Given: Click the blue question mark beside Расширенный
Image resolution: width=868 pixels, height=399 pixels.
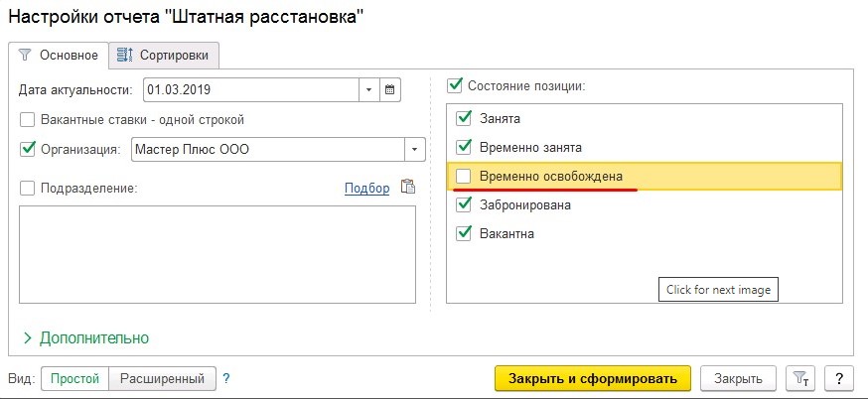Looking at the screenshot, I should (x=226, y=378).
